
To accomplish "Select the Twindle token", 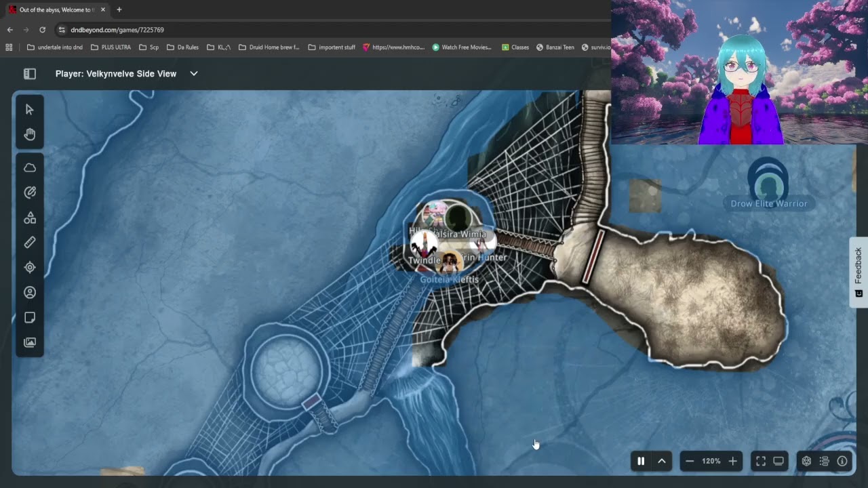I will (424, 245).
